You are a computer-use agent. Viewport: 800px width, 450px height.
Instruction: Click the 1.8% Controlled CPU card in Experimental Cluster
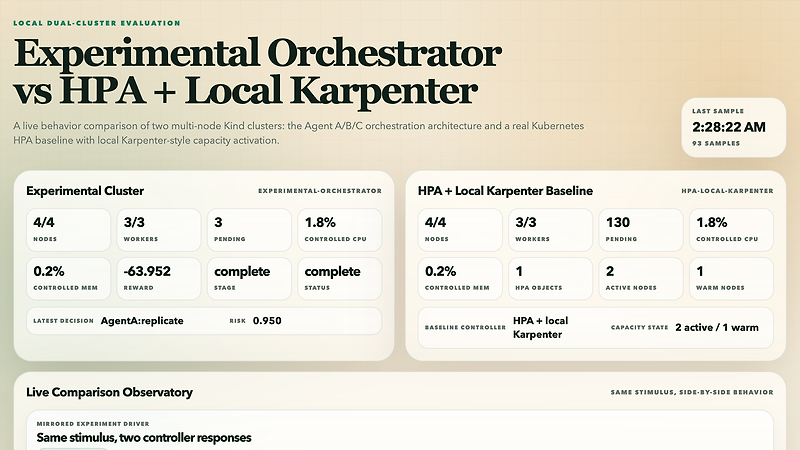pyautogui.click(x=340, y=230)
